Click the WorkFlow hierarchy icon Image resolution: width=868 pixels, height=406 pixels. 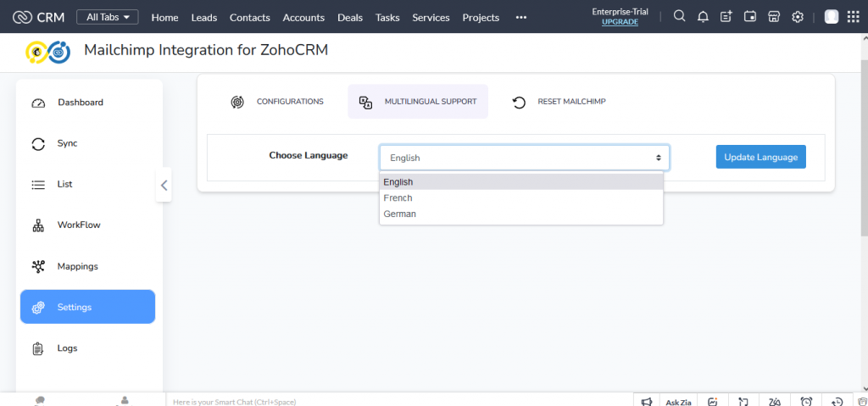pos(37,225)
